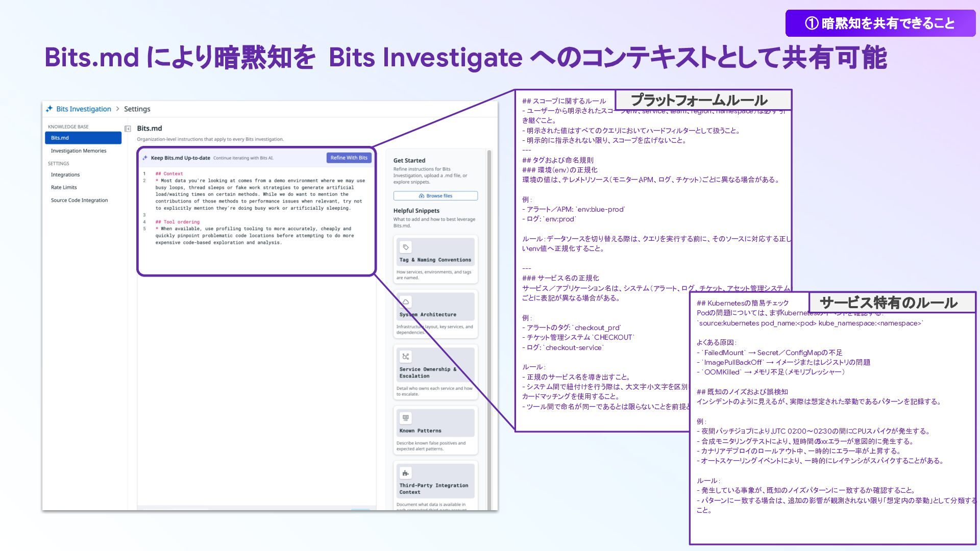Click the "SETTINGS" sidebar section label
Image resolution: width=980 pixels, height=551 pixels.
pos(59,163)
